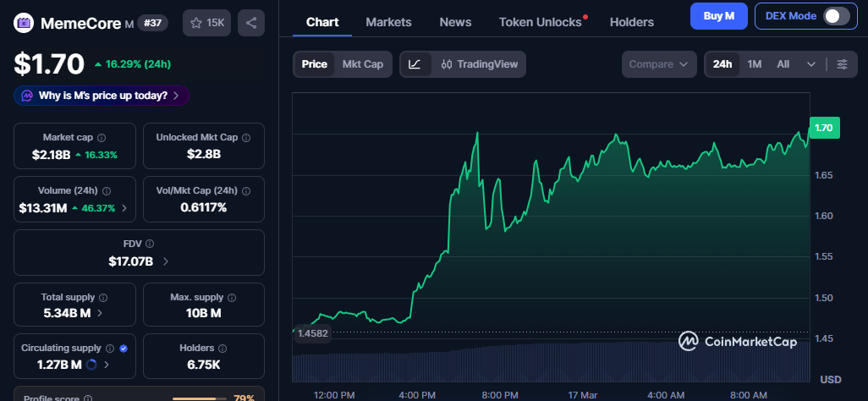Open the Compare dropdown
Screen dimensions: 868x401
659,64
